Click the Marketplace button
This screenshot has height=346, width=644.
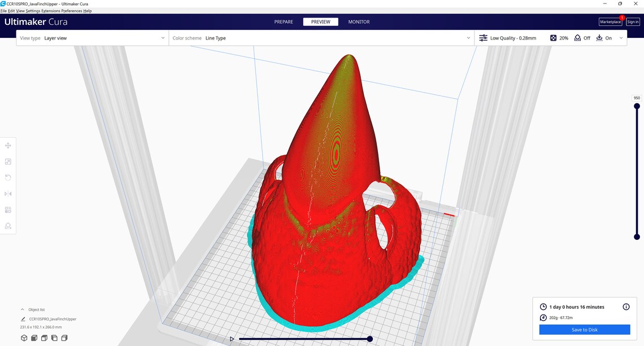[x=610, y=21]
